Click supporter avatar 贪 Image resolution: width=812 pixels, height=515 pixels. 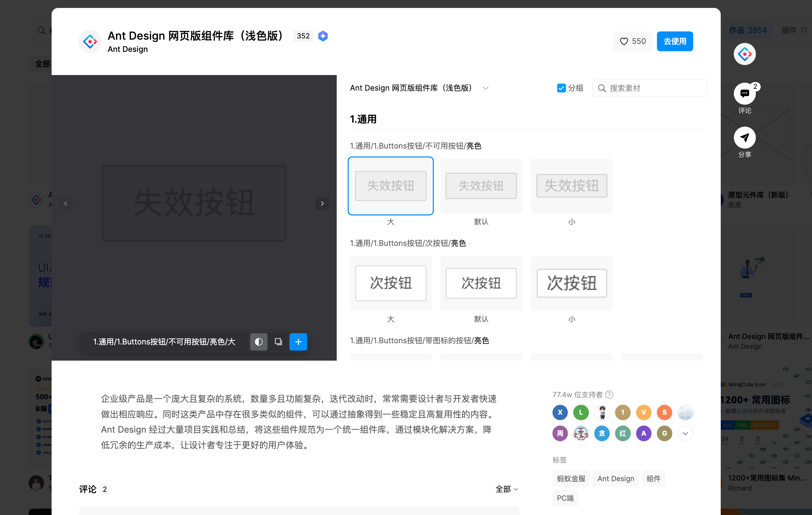pyautogui.click(x=602, y=433)
